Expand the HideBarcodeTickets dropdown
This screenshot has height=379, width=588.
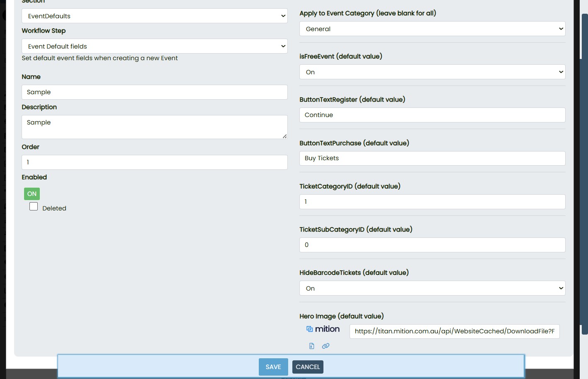[x=432, y=289]
